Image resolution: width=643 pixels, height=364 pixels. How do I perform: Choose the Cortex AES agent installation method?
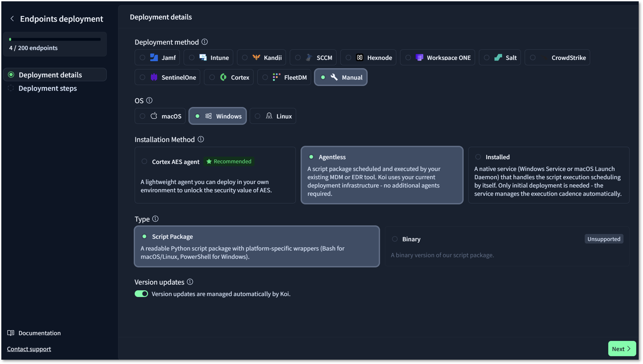215,175
